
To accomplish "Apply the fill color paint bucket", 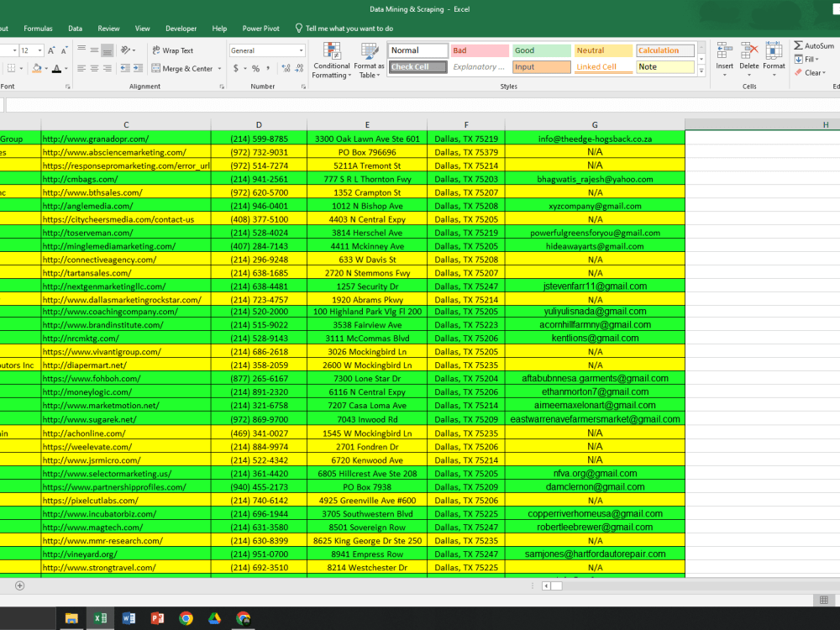I will coord(36,69).
